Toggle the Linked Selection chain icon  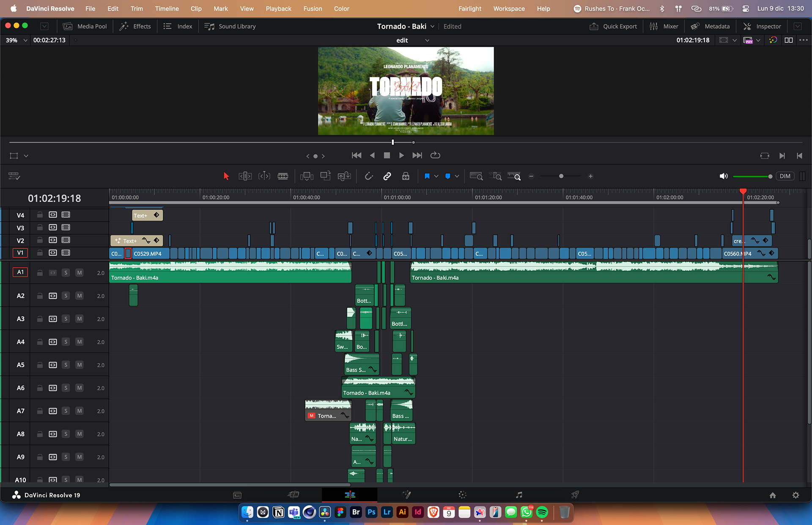pos(387,176)
